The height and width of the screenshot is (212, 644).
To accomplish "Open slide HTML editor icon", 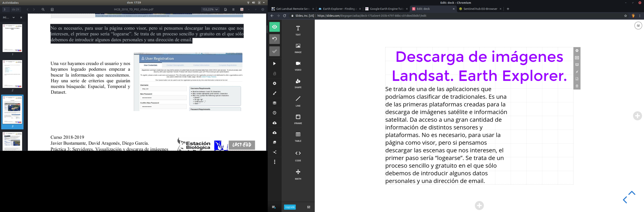I will tap(577, 79).
